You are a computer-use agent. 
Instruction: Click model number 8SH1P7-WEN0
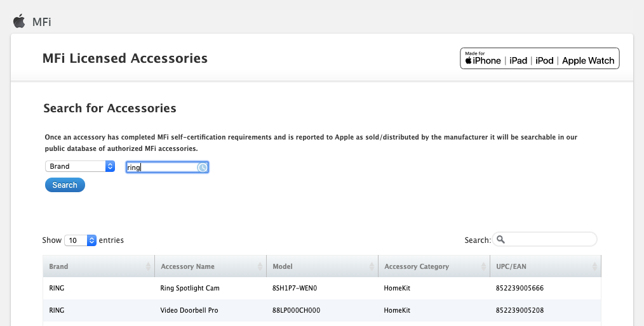[295, 288]
